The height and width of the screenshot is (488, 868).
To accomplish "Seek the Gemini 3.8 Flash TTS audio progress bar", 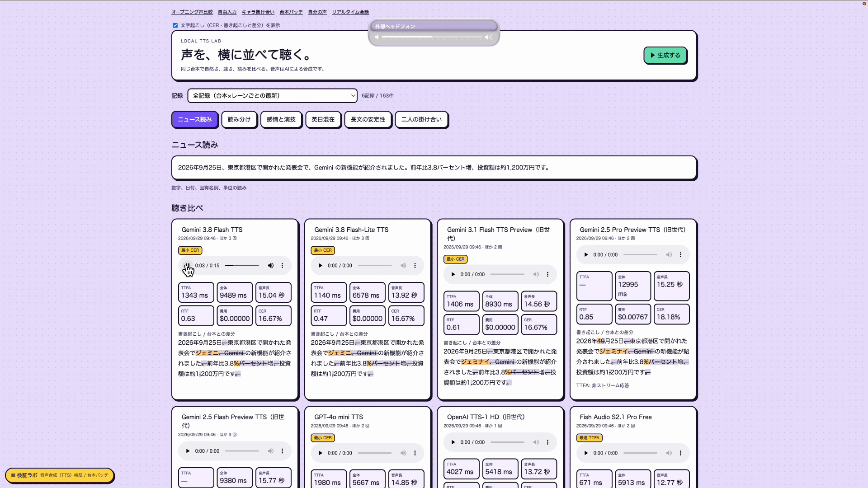I will click(x=242, y=266).
